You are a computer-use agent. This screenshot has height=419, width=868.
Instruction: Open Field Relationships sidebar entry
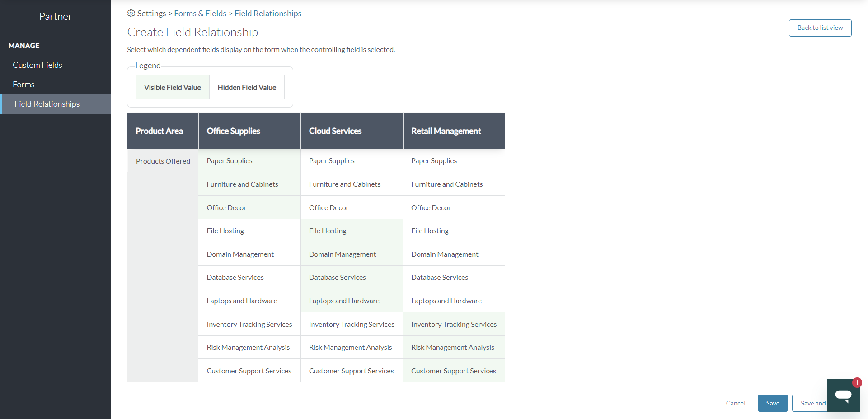point(47,104)
